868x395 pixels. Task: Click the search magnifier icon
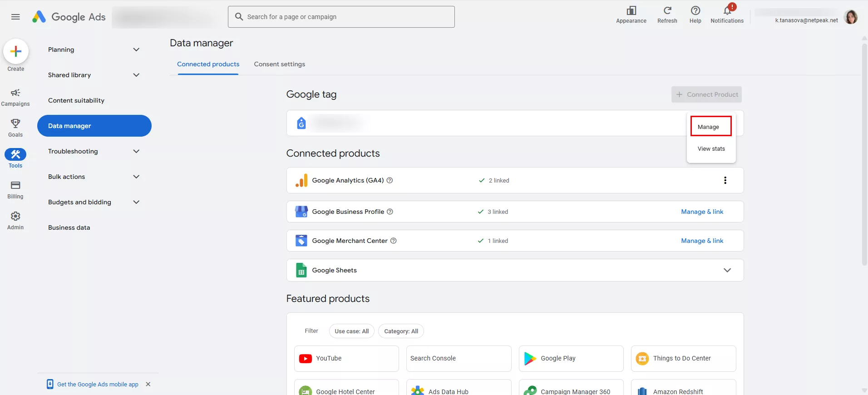239,17
